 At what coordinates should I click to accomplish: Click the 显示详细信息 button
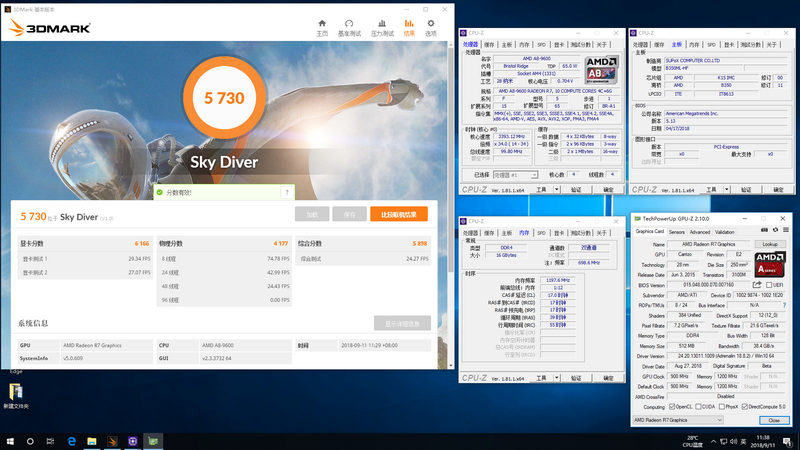coord(402,323)
